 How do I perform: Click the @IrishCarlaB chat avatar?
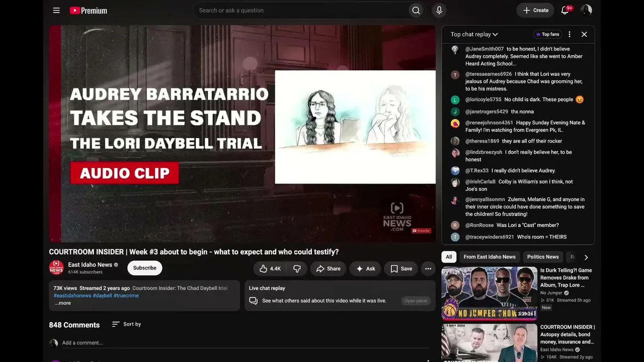pyautogui.click(x=455, y=182)
